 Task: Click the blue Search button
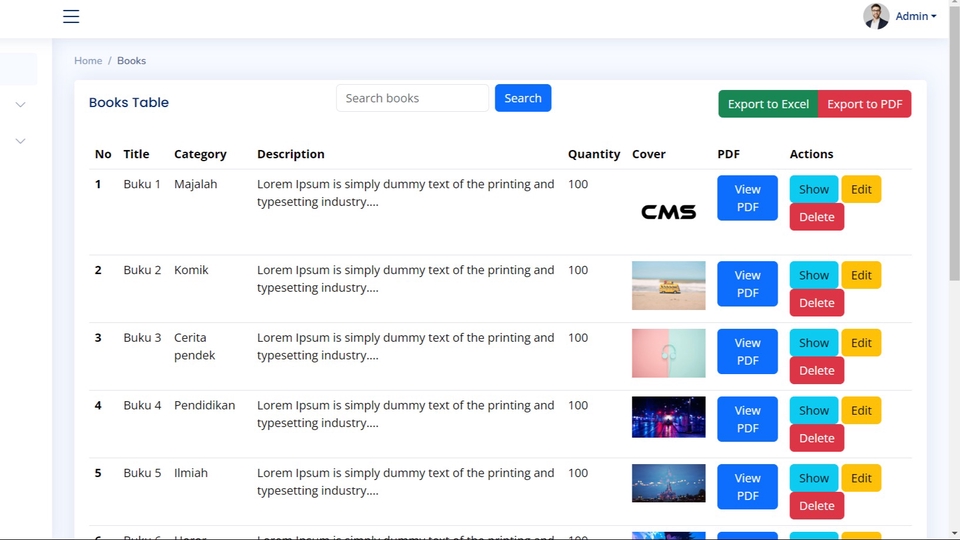pyautogui.click(x=523, y=98)
